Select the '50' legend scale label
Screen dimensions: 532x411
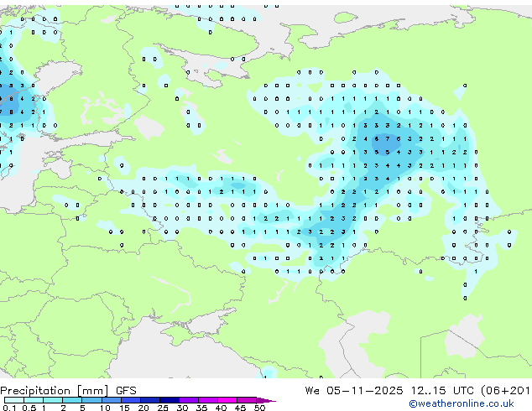point(259,408)
